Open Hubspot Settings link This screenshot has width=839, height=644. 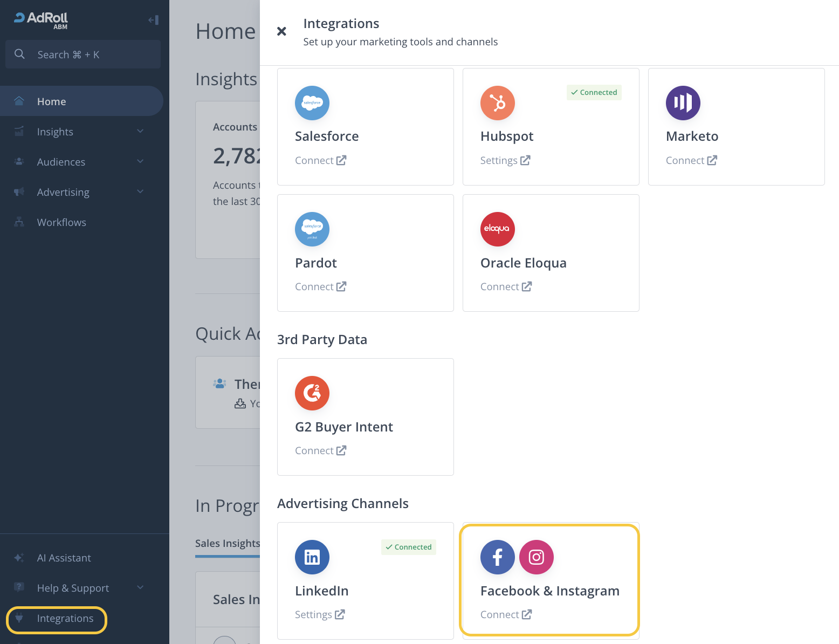coord(505,160)
